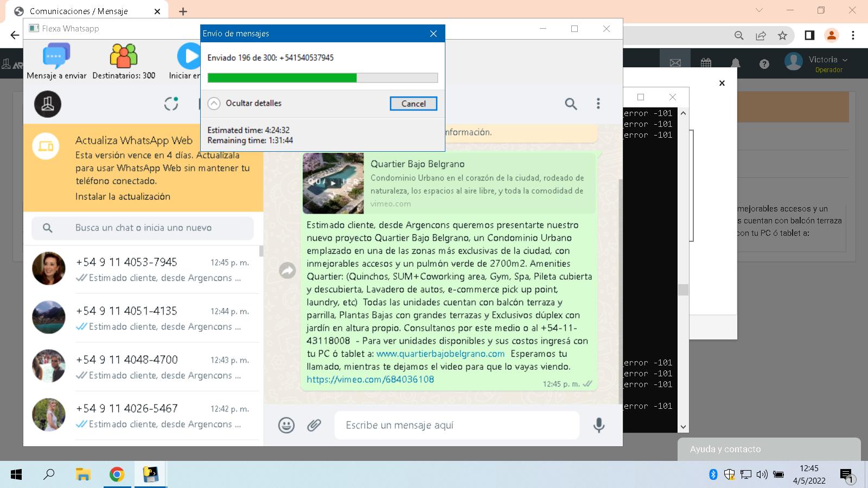Go back with the browser back arrow

[x=15, y=35]
